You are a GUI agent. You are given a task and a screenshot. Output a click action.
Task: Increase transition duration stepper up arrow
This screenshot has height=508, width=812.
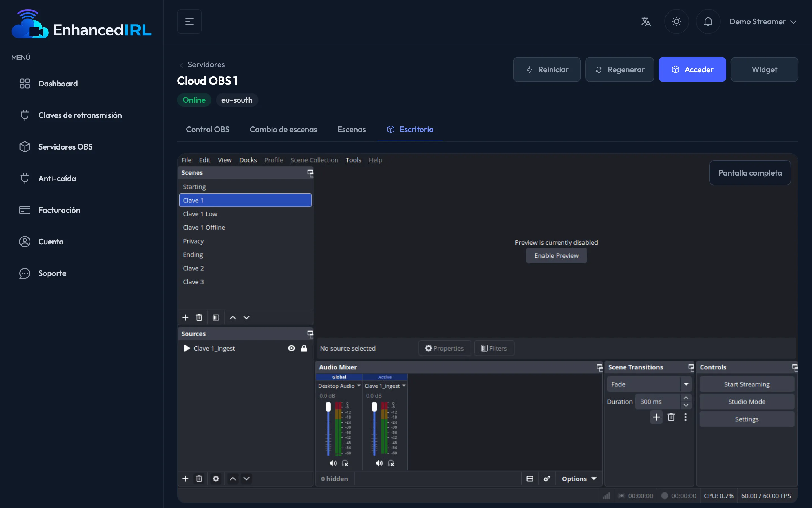point(686,398)
